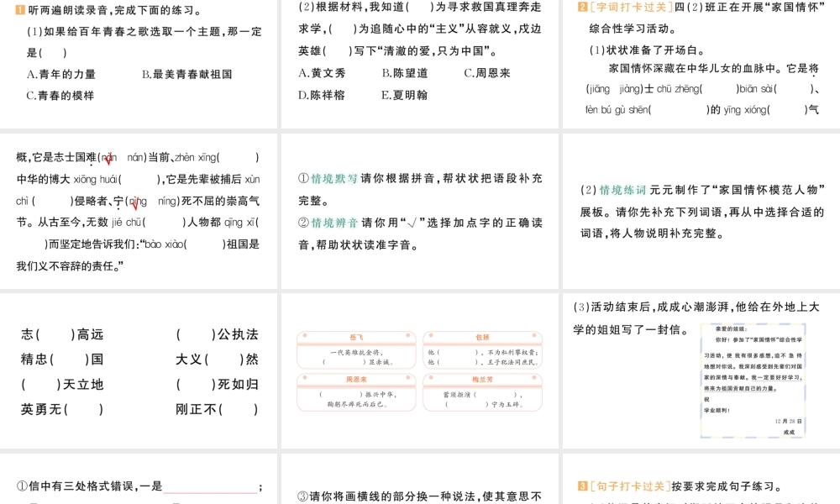Choose answer E.夏明翰
This screenshot has width=840, height=504.
pos(405,95)
